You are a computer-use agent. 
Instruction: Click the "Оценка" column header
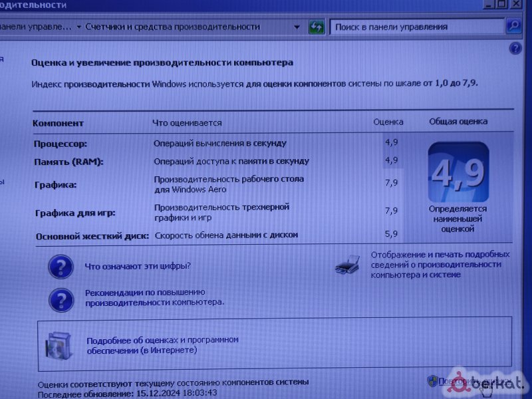388,122
